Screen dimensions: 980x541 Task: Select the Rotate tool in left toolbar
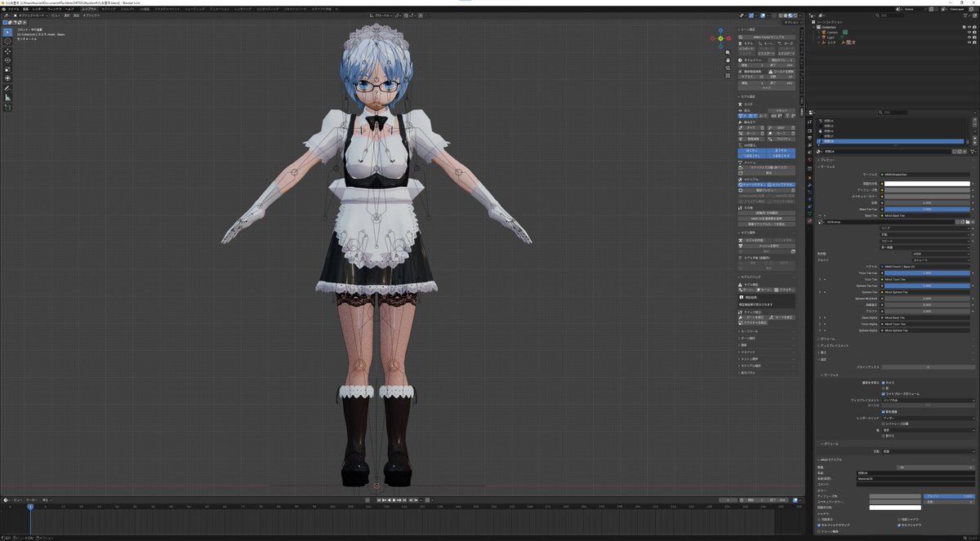pyautogui.click(x=7, y=60)
